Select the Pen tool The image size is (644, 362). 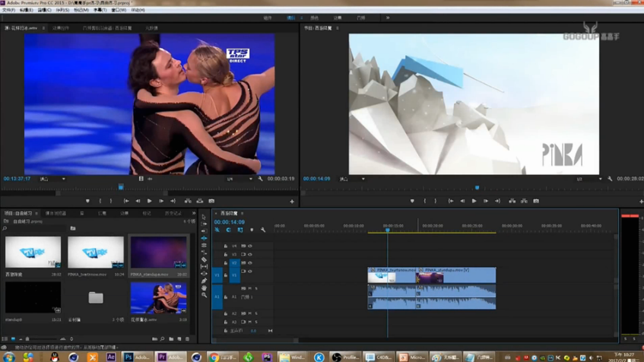point(204,281)
